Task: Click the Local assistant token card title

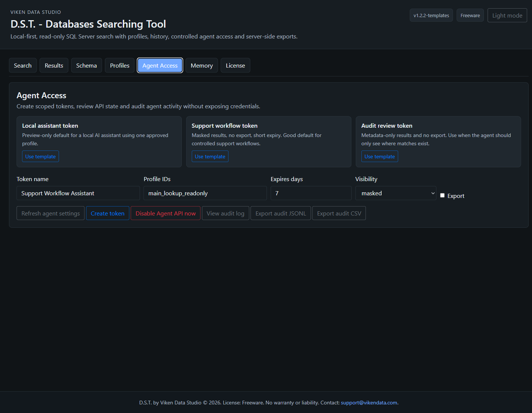Action: pos(50,126)
